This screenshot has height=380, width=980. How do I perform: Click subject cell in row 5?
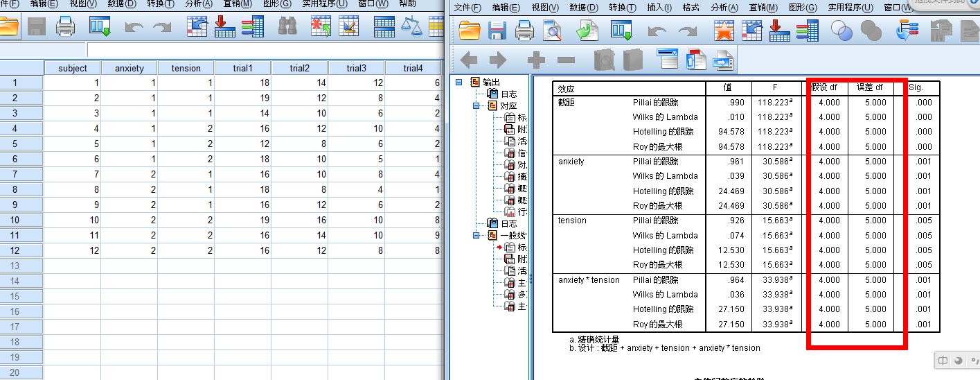73,144
